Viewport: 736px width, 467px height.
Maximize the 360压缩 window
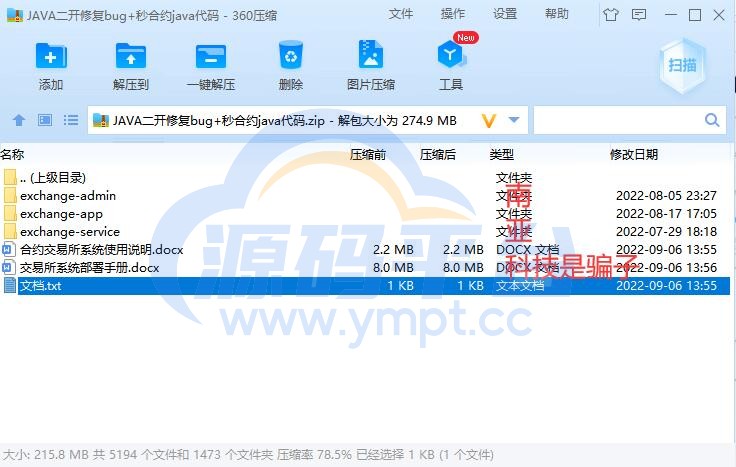695,15
